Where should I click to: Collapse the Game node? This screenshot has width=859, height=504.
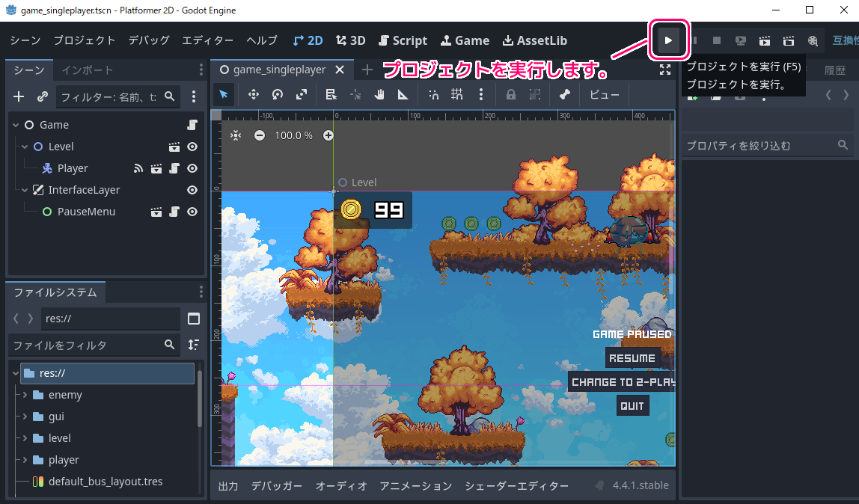[x=16, y=125]
